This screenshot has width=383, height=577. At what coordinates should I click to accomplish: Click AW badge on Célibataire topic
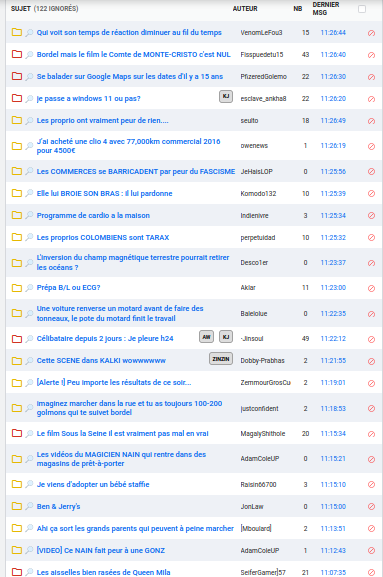click(206, 337)
